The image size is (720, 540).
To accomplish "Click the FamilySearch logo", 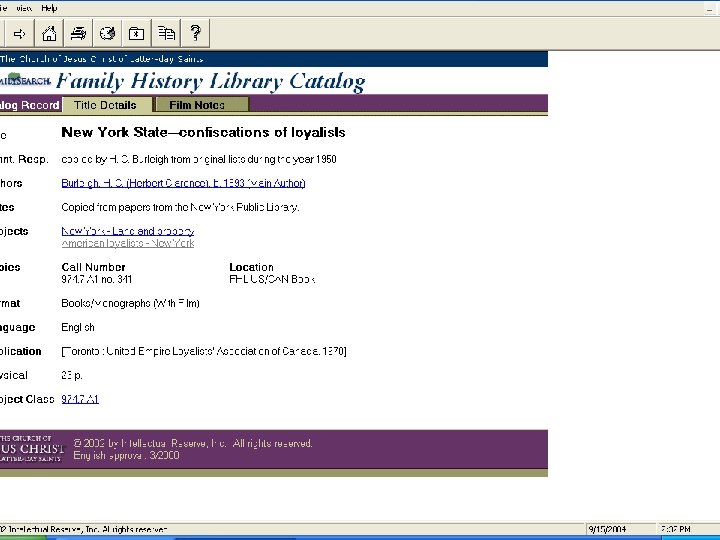I will [25, 80].
